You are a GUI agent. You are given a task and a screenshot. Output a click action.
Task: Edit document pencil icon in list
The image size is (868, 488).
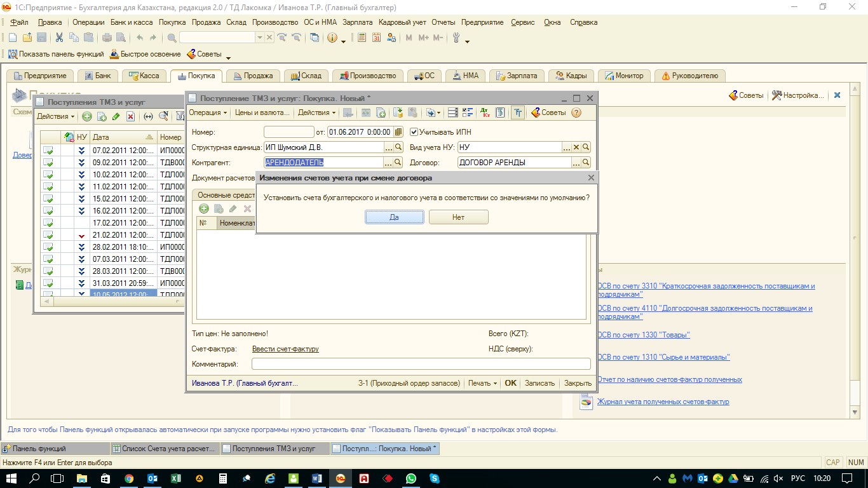[x=116, y=116]
